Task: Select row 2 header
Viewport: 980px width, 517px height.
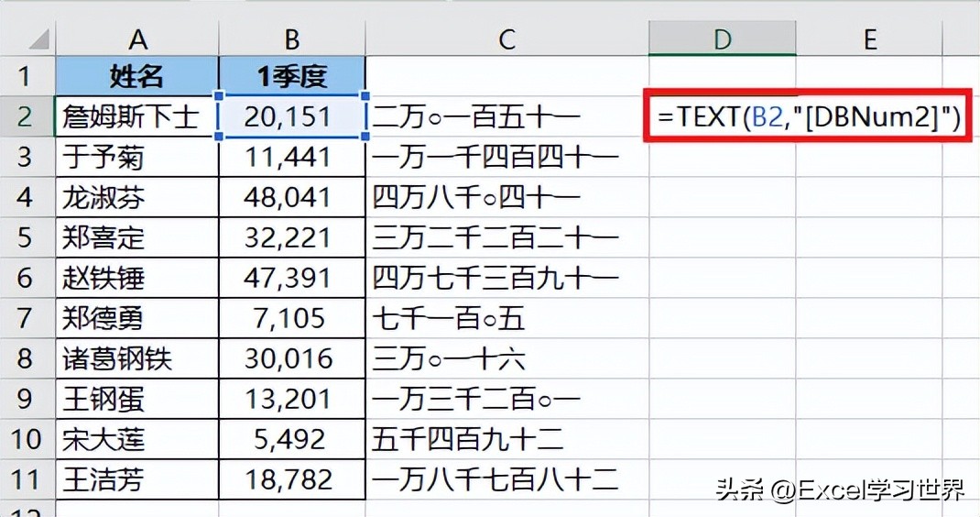Action: 27,116
